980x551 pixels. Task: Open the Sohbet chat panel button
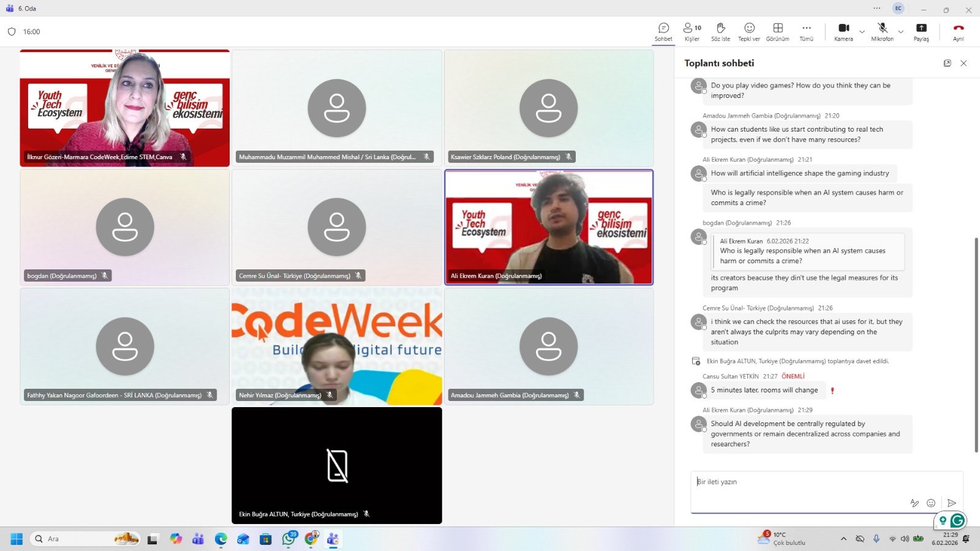click(663, 32)
